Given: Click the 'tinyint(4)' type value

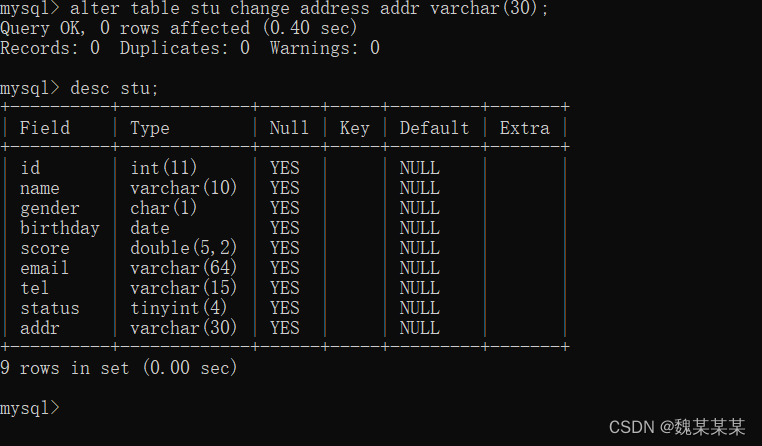Looking at the screenshot, I should (x=178, y=308).
